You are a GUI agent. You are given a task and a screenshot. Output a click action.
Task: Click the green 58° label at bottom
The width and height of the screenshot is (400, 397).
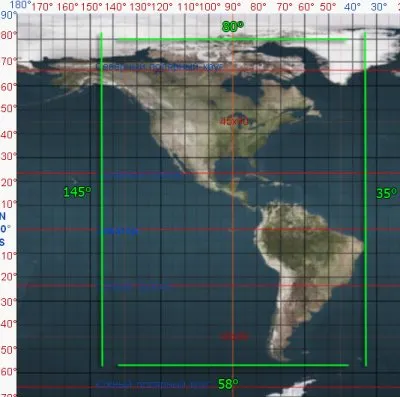(x=228, y=384)
